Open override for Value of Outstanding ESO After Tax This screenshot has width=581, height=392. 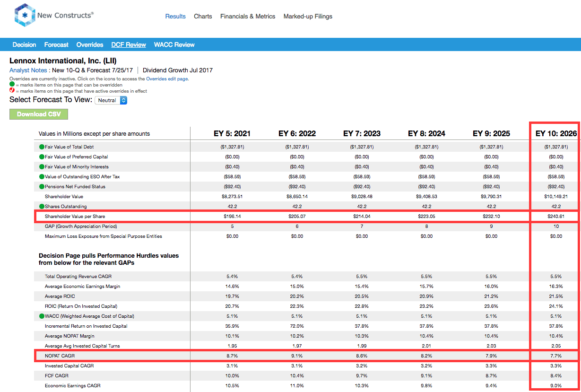[42, 177]
